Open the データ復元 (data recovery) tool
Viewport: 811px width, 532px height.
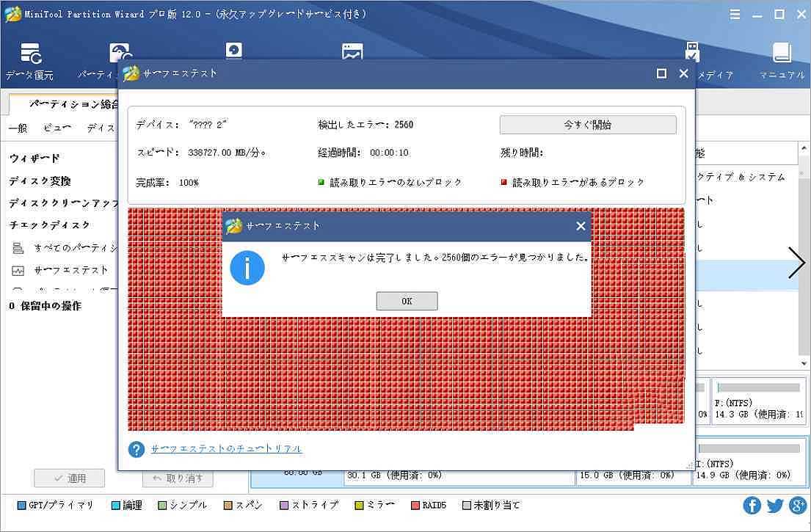(30, 62)
